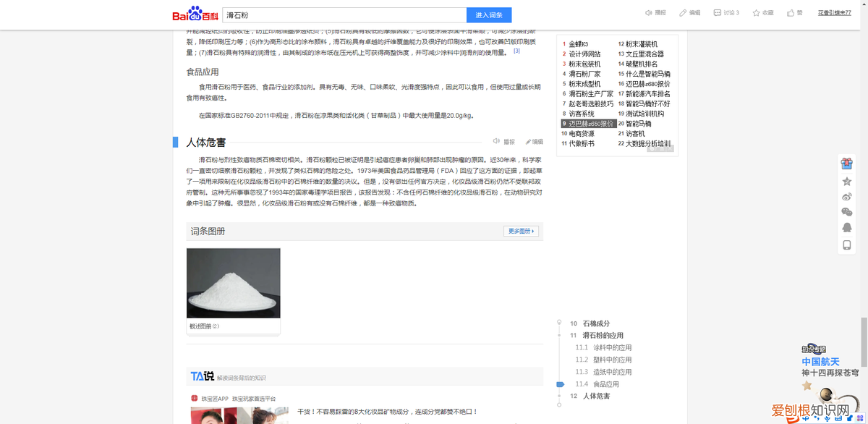The width and height of the screenshot is (868, 424).
Task: Open the gift box sidebar icon
Action: [x=847, y=164]
